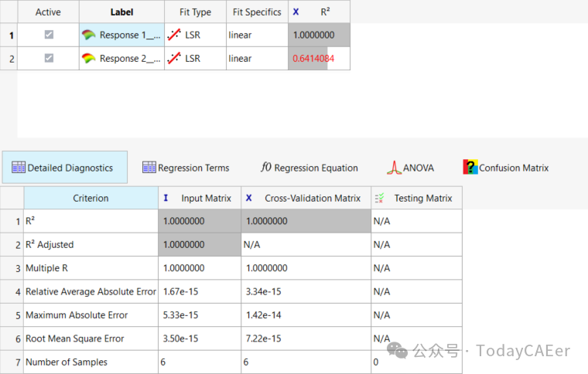Select row number 1 in the fits table
588x374 pixels.
pyautogui.click(x=9, y=36)
